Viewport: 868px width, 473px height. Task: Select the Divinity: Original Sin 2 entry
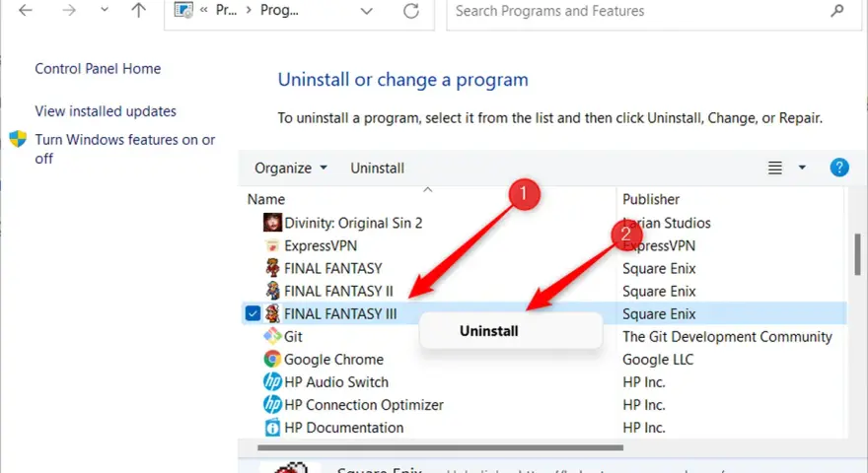[353, 223]
